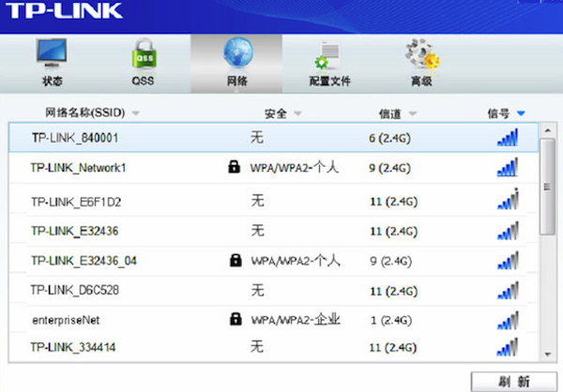Screen dimensions: 563x392
Task: Click the 网络名称(SSID) column header
Action: point(85,113)
